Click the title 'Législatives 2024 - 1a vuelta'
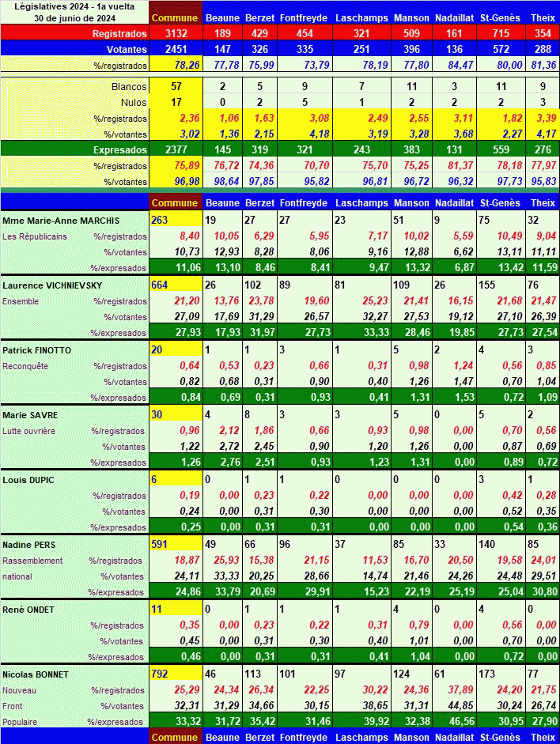The image size is (560, 744). coord(74,6)
